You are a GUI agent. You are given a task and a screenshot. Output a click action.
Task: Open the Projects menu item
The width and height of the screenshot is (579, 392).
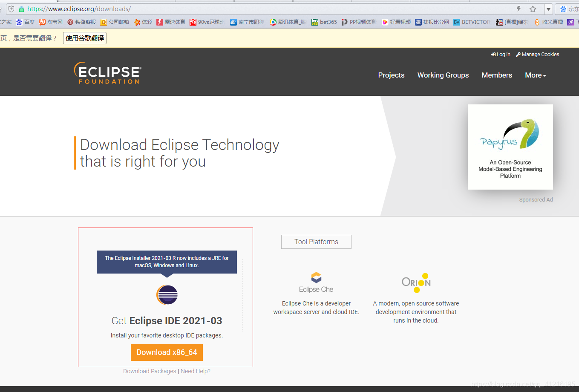(x=391, y=75)
